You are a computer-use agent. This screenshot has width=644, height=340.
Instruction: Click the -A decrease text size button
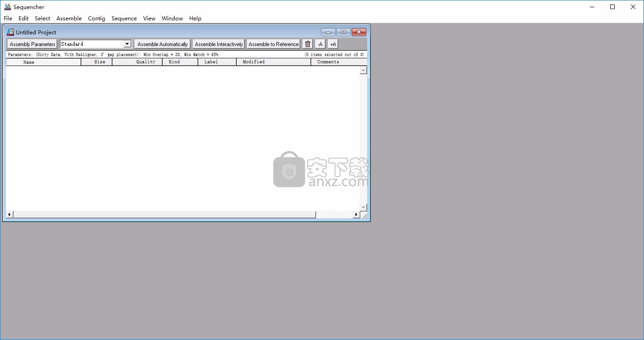pyautogui.click(x=320, y=44)
